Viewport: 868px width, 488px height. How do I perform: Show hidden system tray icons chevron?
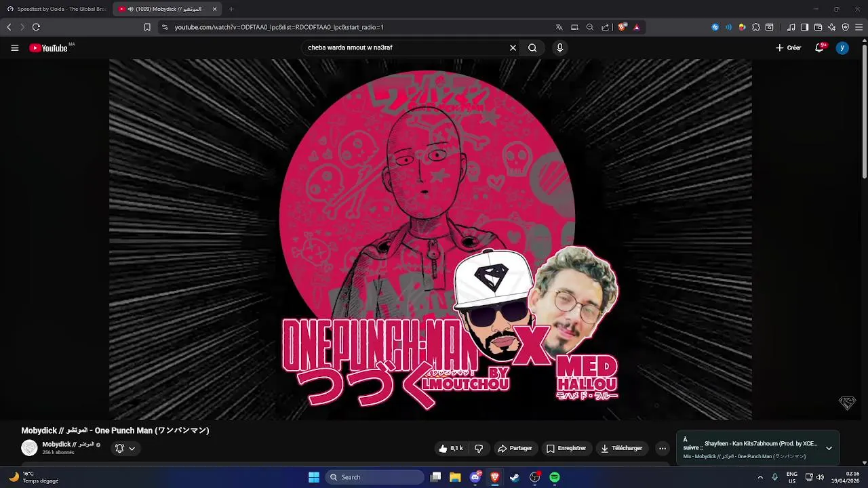[760, 477]
